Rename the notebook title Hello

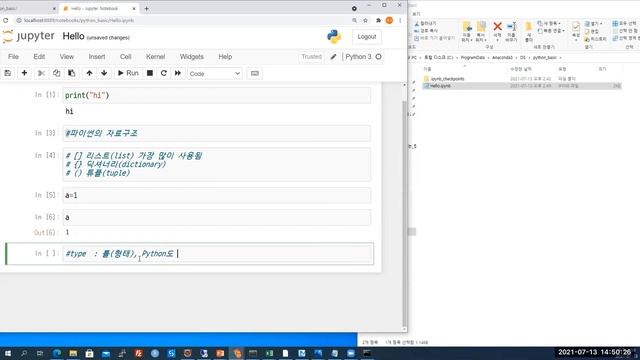[x=73, y=36]
